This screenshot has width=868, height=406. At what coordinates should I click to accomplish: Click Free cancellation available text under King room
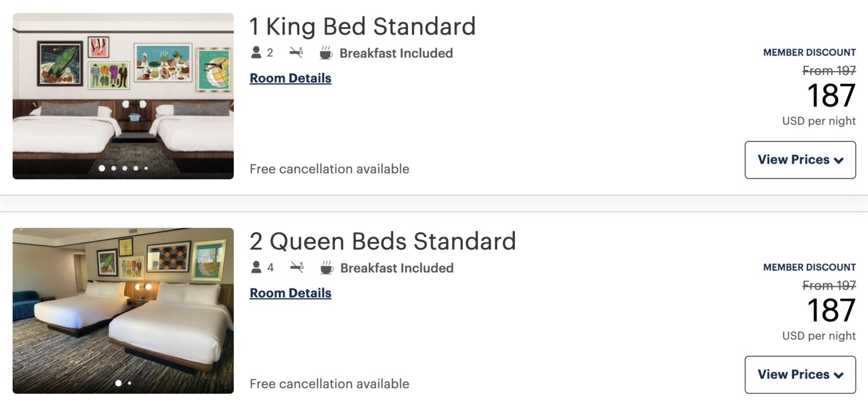(x=329, y=169)
